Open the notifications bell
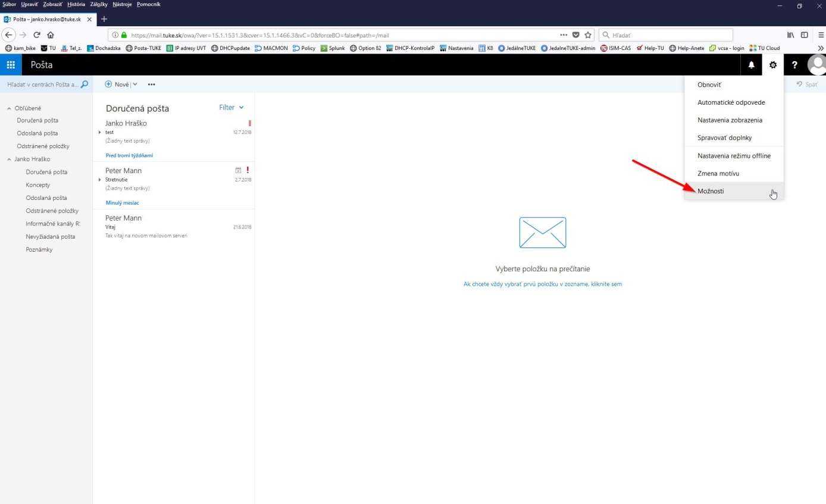Screen dimensions: 826x504 pos(752,65)
